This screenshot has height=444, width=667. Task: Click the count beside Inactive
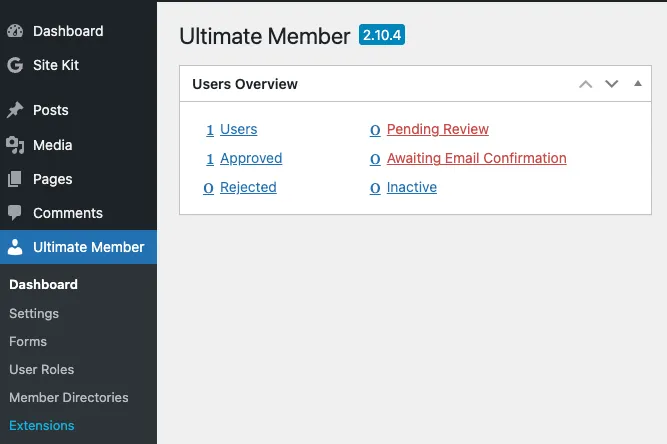pyautogui.click(x=375, y=188)
